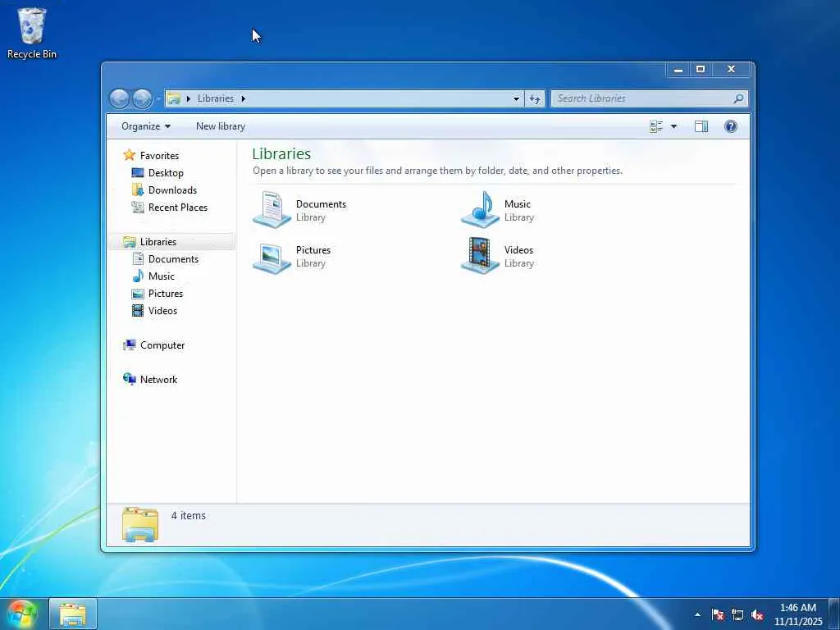Screen dimensions: 840x630
Task: Open the More view options dropdown arrow
Action: 674,126
